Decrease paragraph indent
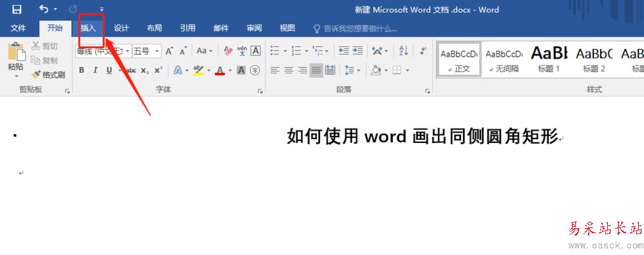644x255 pixels. click(x=344, y=51)
